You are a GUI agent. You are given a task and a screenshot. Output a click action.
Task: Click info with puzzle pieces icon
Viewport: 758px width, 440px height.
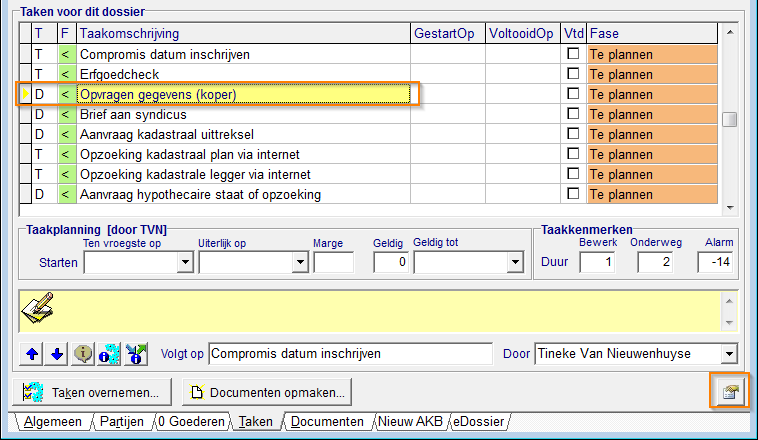pyautogui.click(x=109, y=354)
